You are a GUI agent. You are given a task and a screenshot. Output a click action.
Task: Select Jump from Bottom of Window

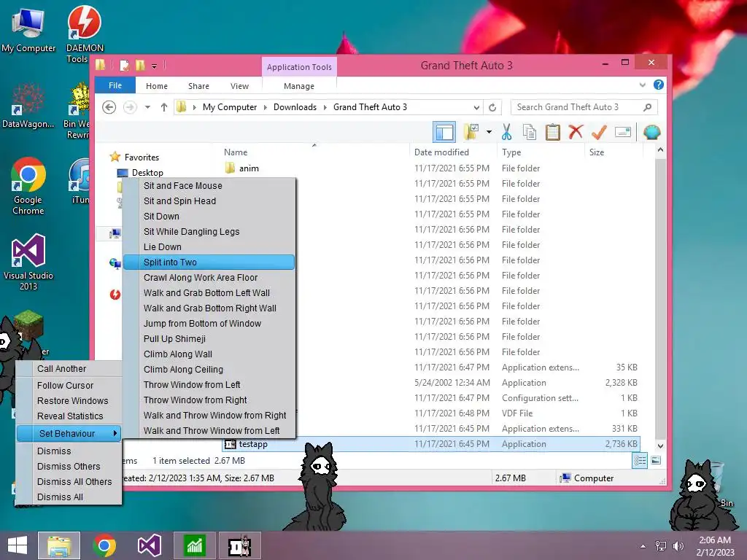pos(209,323)
